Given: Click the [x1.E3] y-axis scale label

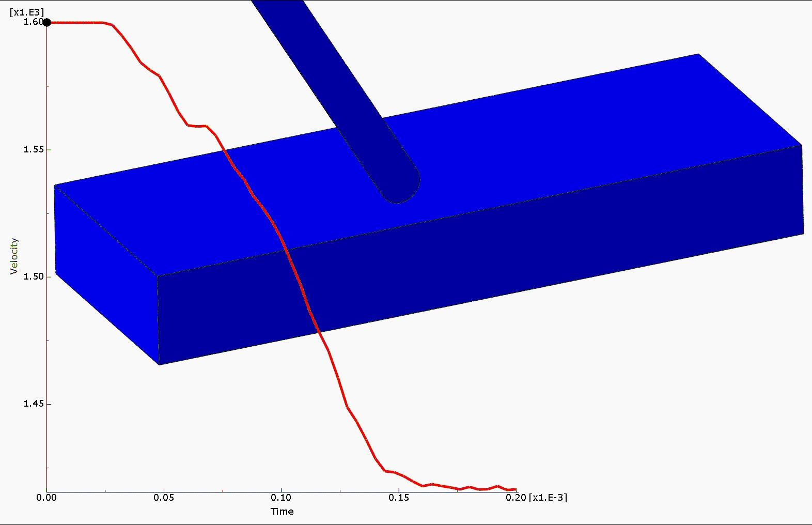Looking at the screenshot, I should [27, 12].
